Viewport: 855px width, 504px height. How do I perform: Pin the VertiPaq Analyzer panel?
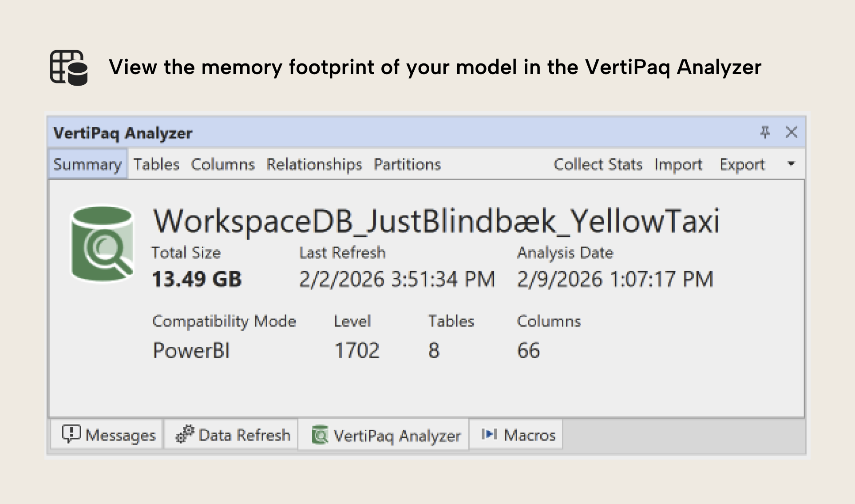[x=765, y=132]
